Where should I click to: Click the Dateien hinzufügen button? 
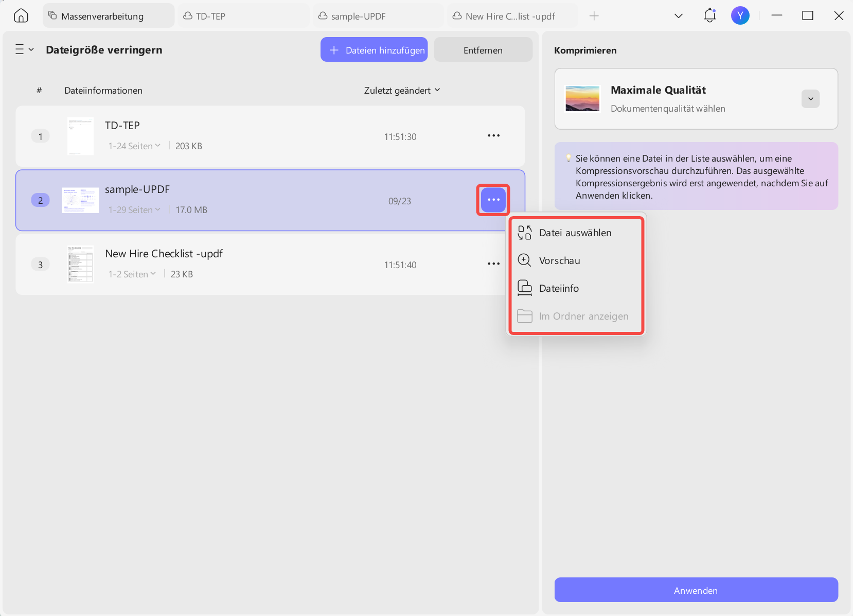(374, 50)
